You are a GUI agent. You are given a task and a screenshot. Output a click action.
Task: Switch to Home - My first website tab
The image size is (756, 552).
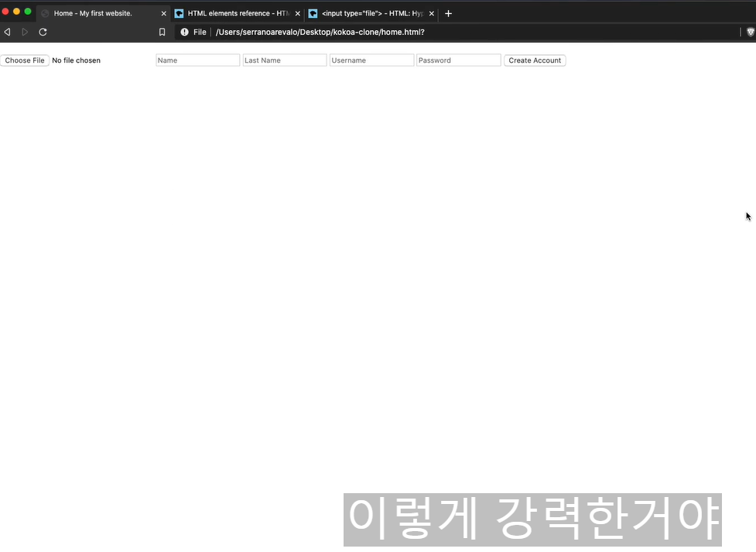coord(103,13)
